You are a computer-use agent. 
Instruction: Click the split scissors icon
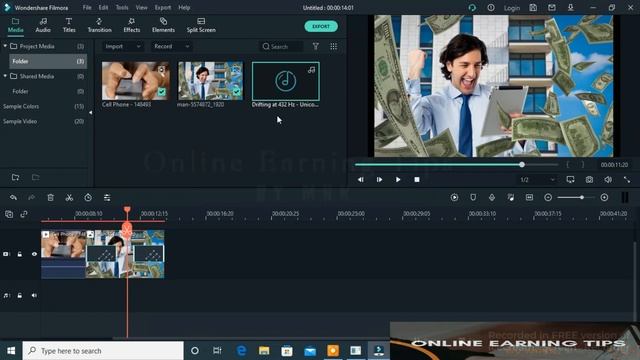(x=69, y=198)
